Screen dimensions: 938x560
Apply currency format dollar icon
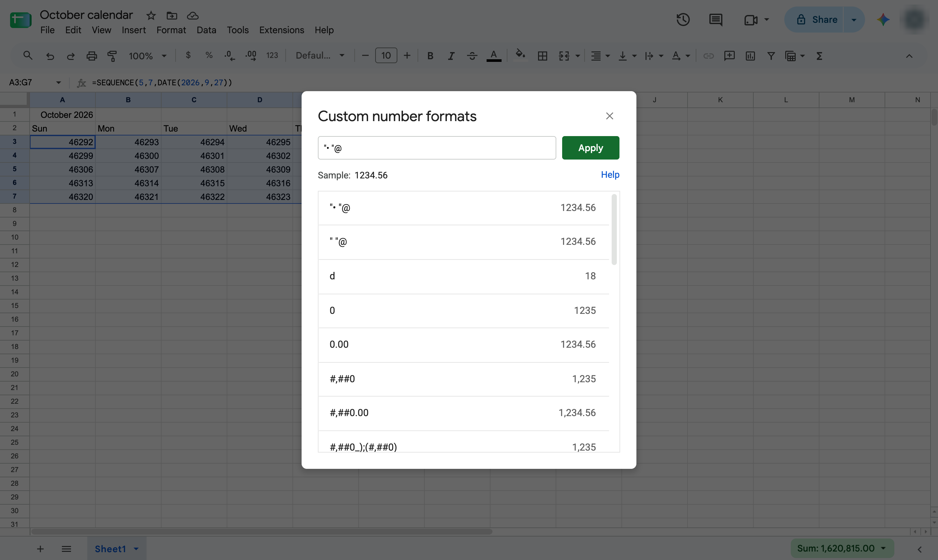[x=188, y=55]
